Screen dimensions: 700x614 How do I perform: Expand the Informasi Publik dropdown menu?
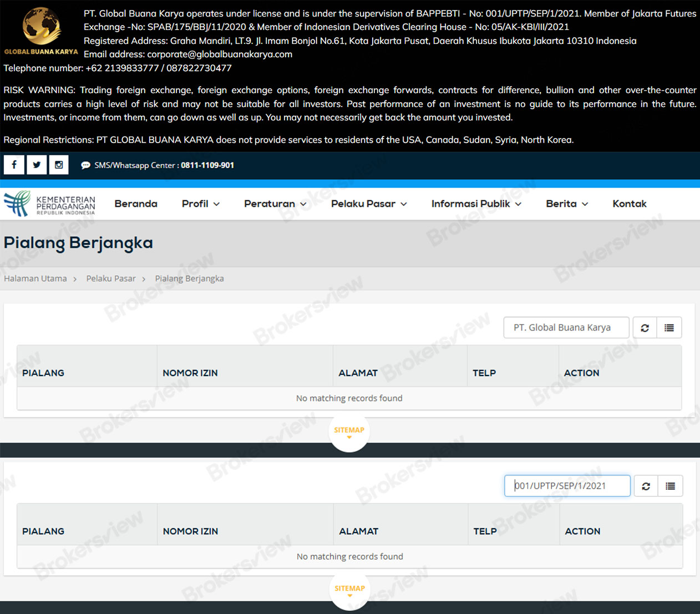pyautogui.click(x=476, y=204)
